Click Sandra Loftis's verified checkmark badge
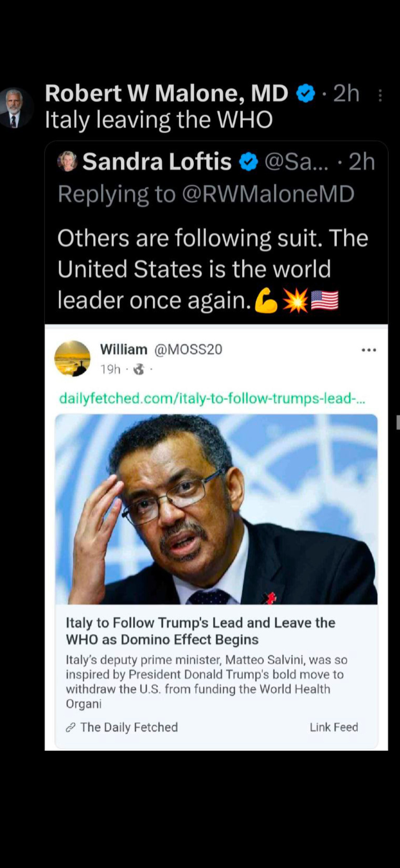 (x=248, y=162)
